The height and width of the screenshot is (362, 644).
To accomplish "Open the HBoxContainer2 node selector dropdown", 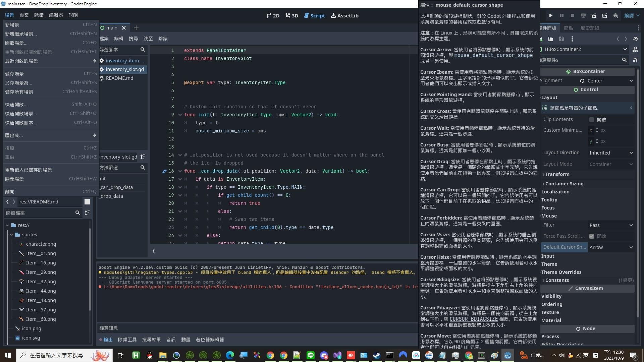I will click(585, 49).
